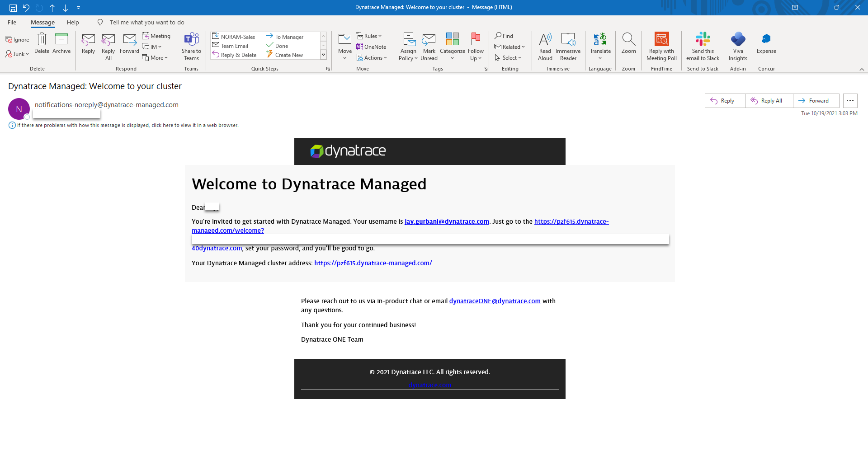The height and width of the screenshot is (470, 868).
Task: Expand the Quick Steps gallery
Action: point(324,55)
